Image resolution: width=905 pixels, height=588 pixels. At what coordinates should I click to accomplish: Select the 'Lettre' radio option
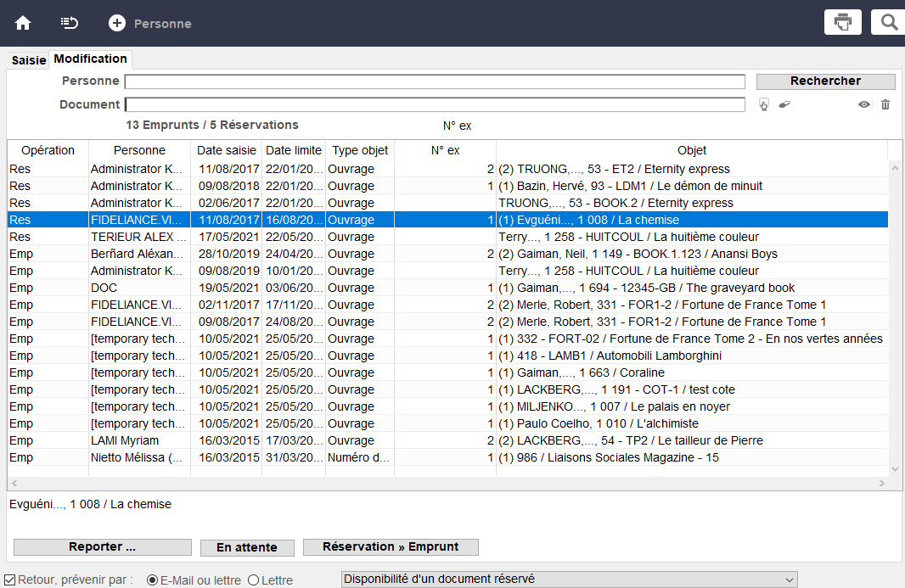click(253, 580)
